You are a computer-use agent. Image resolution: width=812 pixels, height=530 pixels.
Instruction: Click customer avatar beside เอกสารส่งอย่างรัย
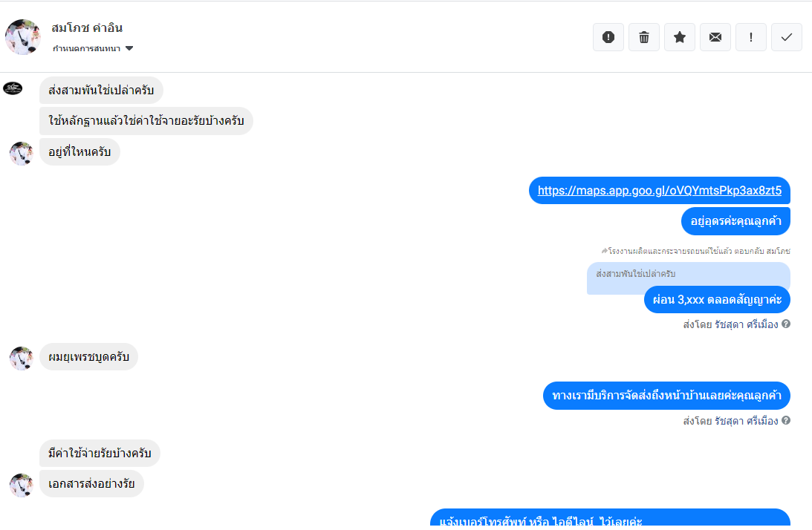point(22,485)
